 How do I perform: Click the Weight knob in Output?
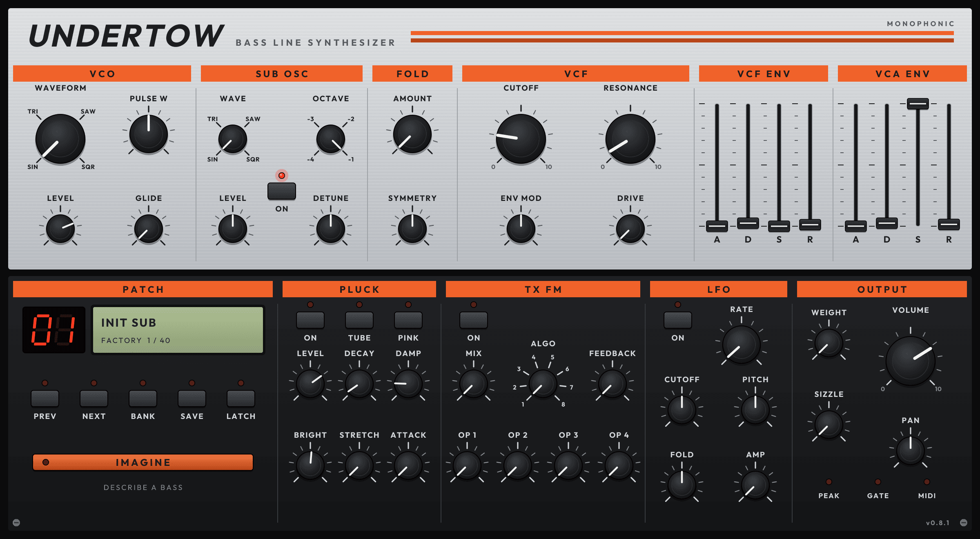(829, 343)
